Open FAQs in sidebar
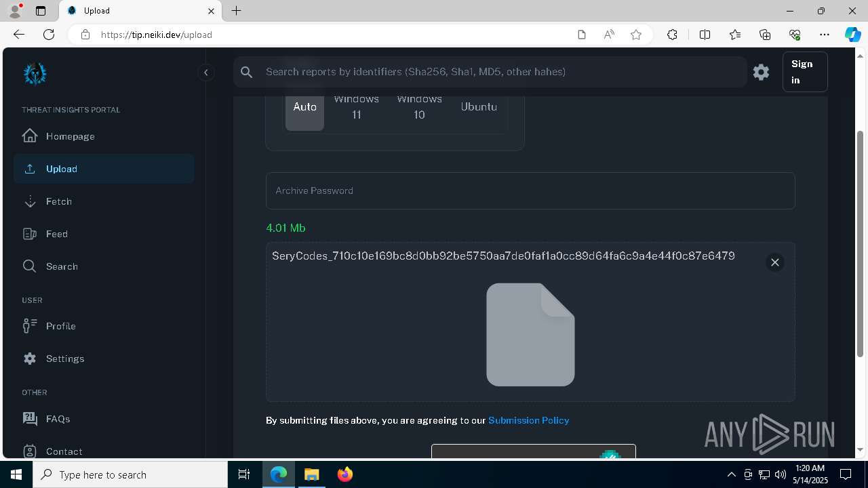868x488 pixels. coord(104,419)
